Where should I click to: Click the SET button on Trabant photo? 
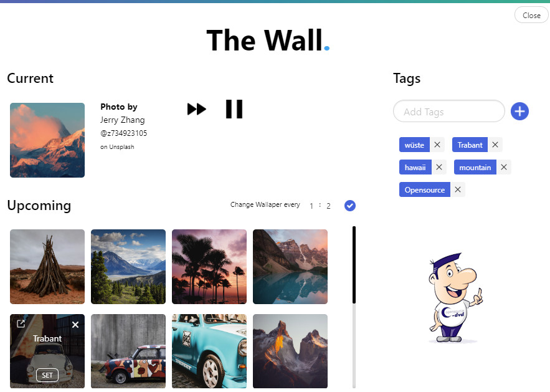click(47, 375)
